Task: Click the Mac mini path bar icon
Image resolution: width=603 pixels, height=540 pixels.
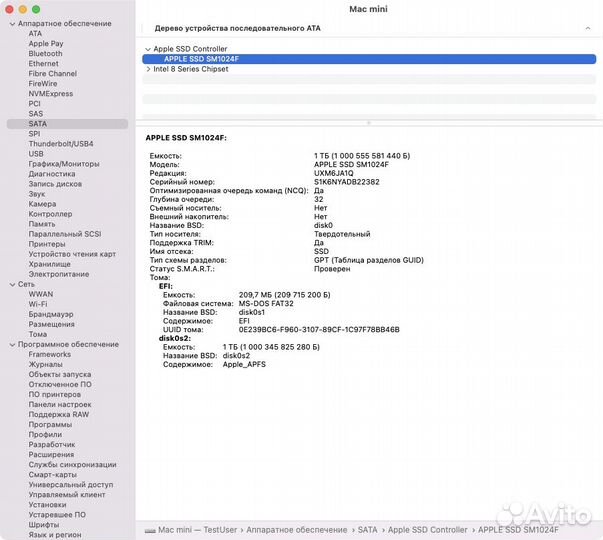Action: pyautogui.click(x=150, y=530)
